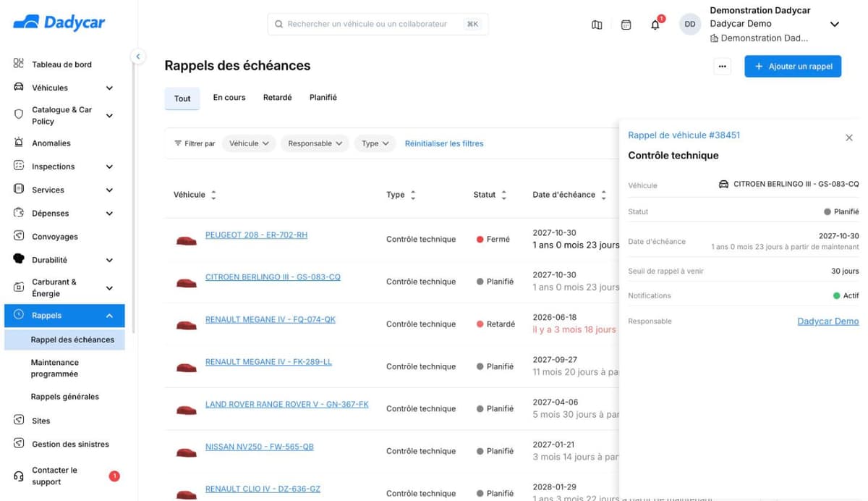Click the red car thumbnail for NISSAN NV250
The image size is (868, 501).
[x=186, y=452]
